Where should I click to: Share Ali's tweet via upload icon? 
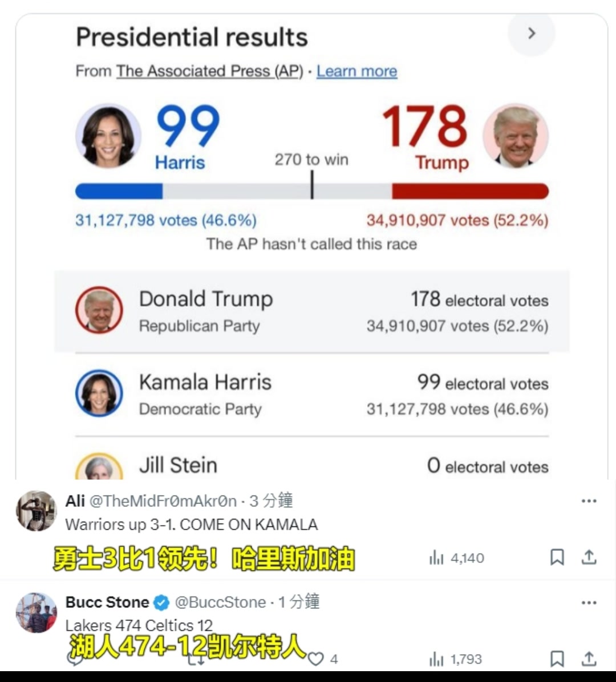click(589, 557)
